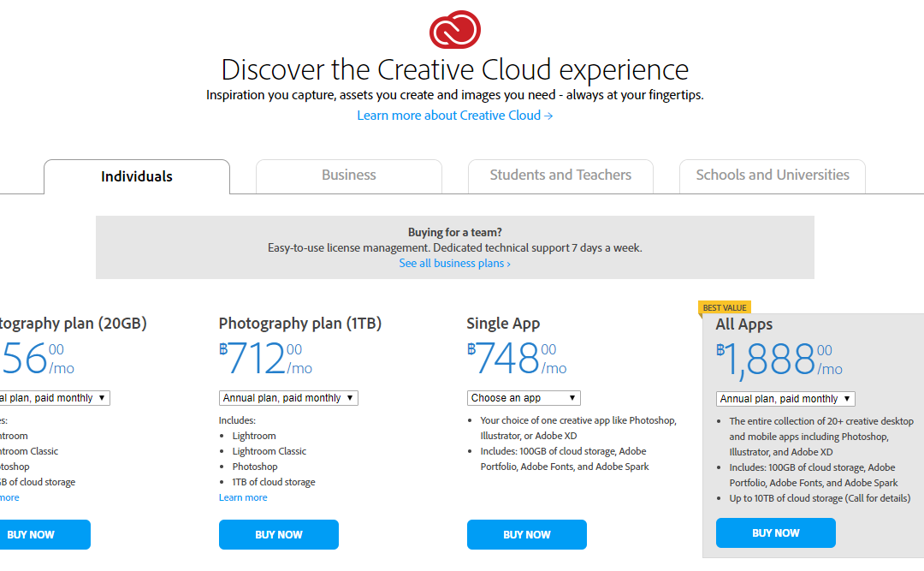Open the Photography plan (20GB) billing dropdown
The width and height of the screenshot is (924, 571).
coord(55,398)
